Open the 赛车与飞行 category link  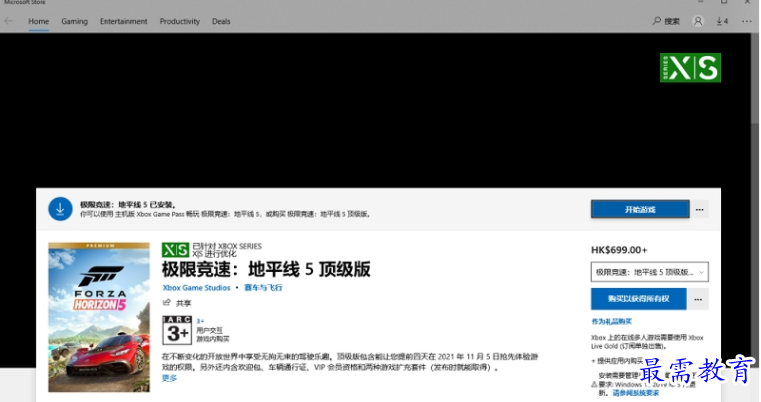(263, 287)
